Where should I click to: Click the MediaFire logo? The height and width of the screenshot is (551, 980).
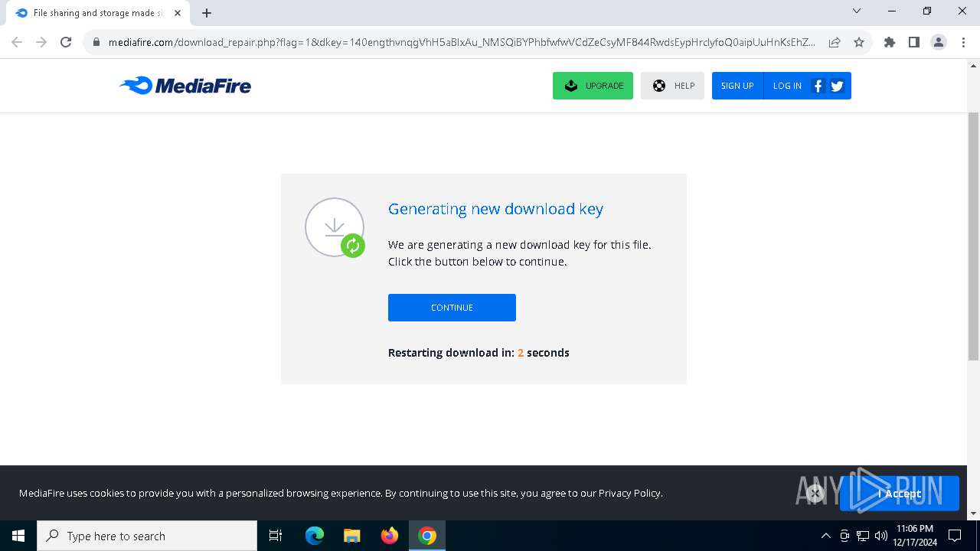[x=185, y=86]
